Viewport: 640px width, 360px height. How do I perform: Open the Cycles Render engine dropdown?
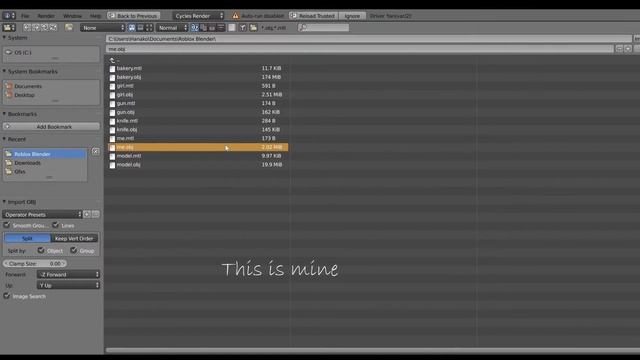point(198,16)
